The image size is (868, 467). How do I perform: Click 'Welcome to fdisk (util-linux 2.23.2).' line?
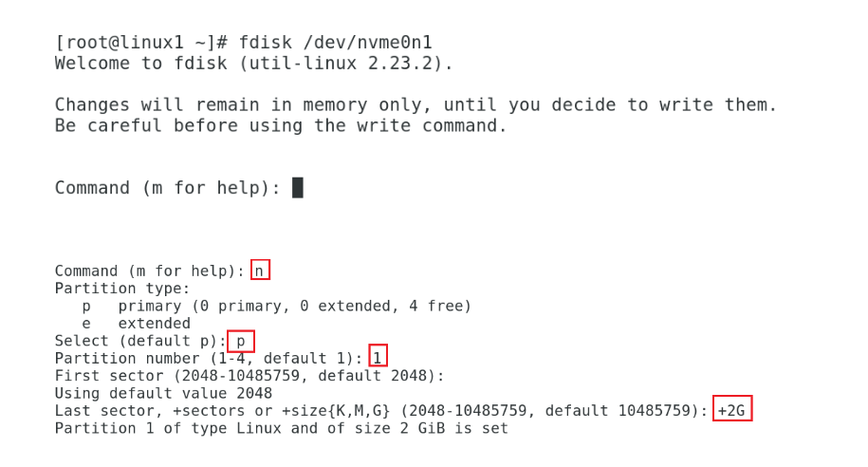[x=253, y=64]
